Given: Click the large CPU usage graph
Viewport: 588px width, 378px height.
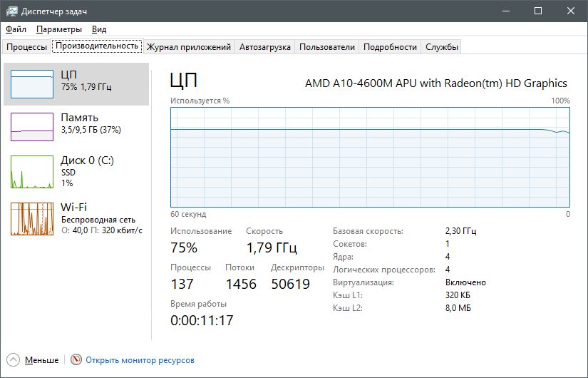Looking at the screenshot, I should click(370, 158).
